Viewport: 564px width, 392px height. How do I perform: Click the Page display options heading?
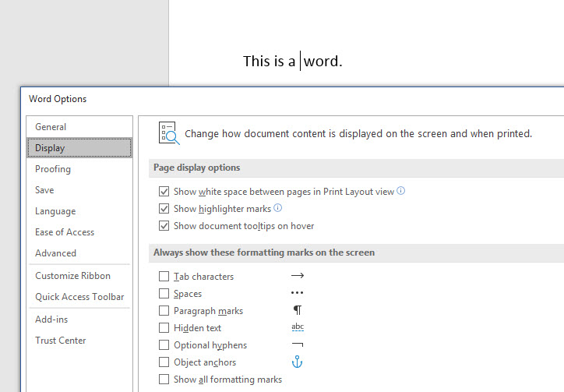click(x=197, y=168)
